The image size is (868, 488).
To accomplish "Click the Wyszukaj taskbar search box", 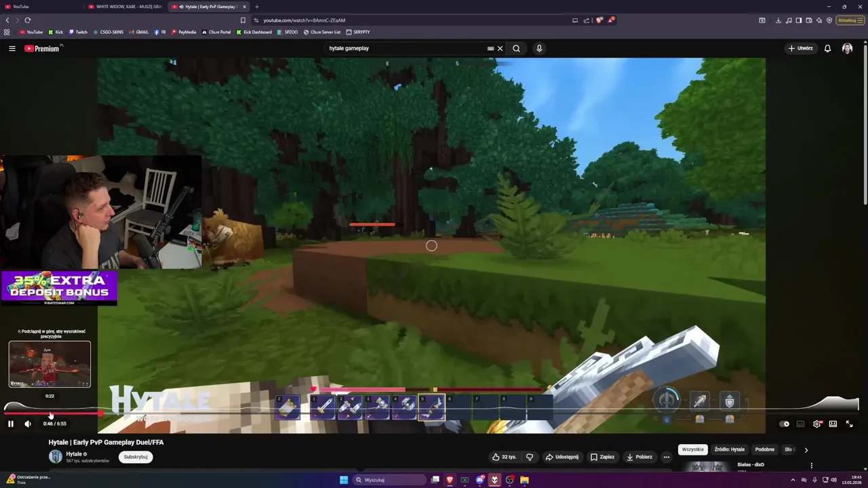I will pyautogui.click(x=389, y=480).
